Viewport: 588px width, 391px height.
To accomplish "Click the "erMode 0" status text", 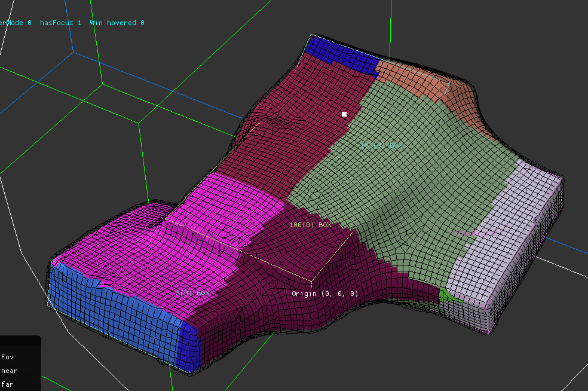I will [15, 23].
